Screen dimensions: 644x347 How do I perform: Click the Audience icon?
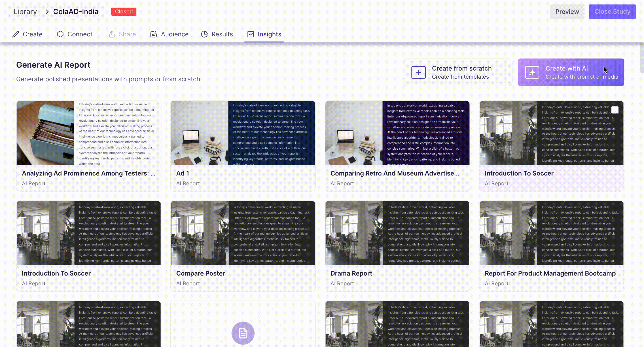(x=153, y=34)
